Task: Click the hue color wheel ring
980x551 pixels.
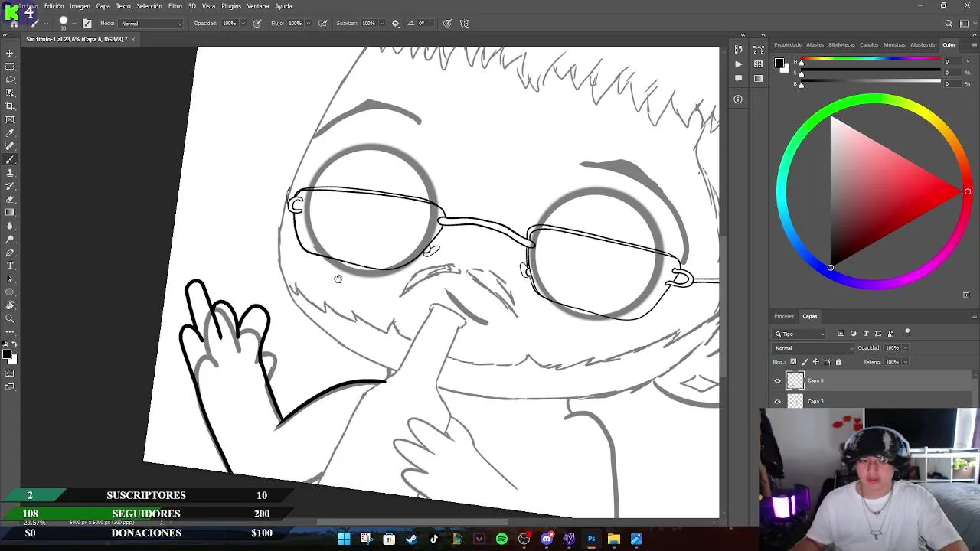Action: [x=874, y=99]
